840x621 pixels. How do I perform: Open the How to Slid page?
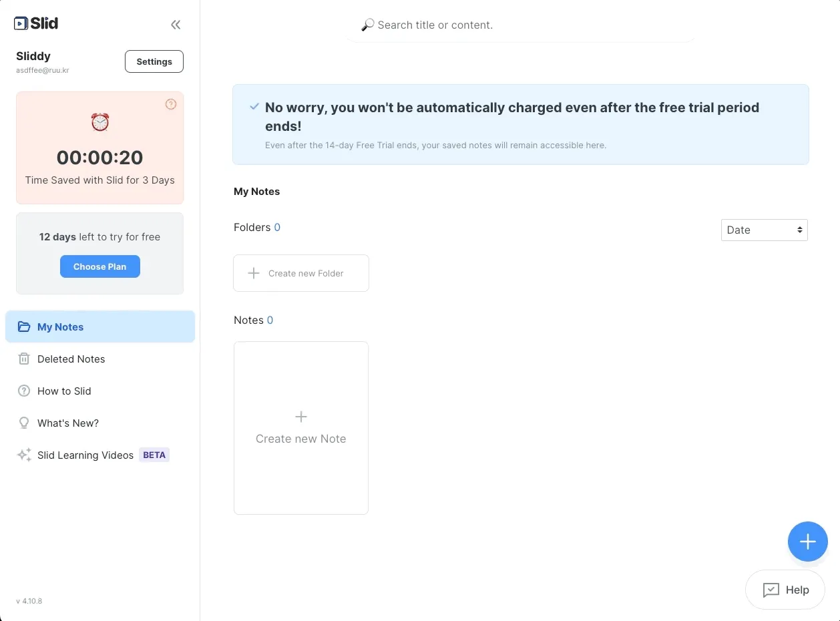tap(64, 391)
